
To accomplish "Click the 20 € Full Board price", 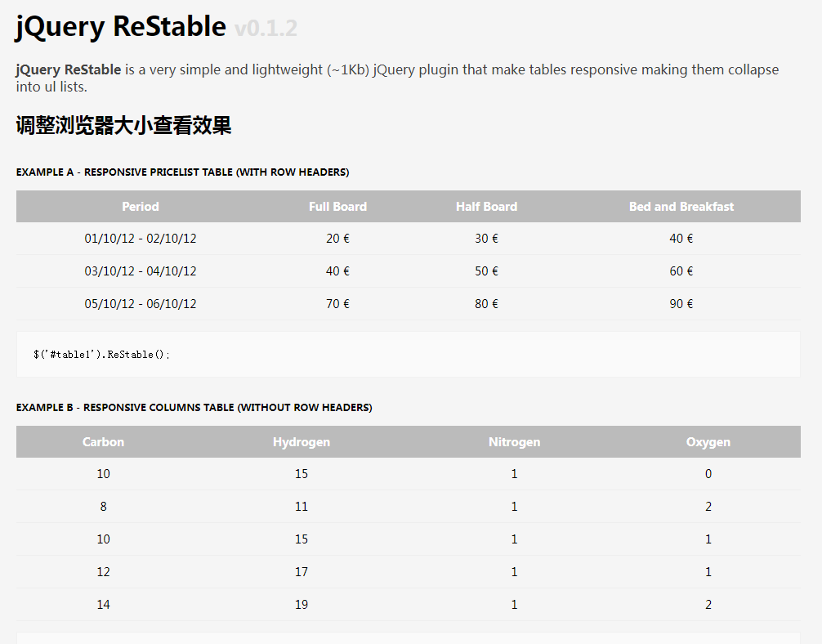I will click(337, 239).
